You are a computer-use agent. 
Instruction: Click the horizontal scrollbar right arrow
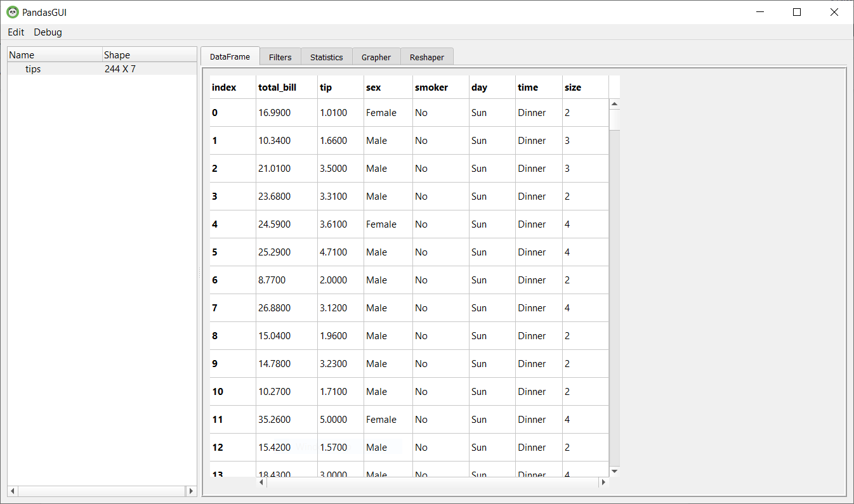pos(603,482)
